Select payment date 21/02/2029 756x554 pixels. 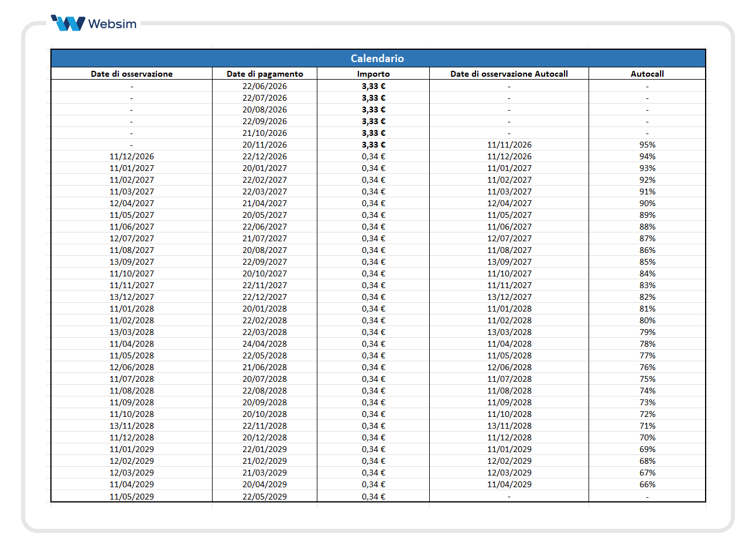[265, 461]
